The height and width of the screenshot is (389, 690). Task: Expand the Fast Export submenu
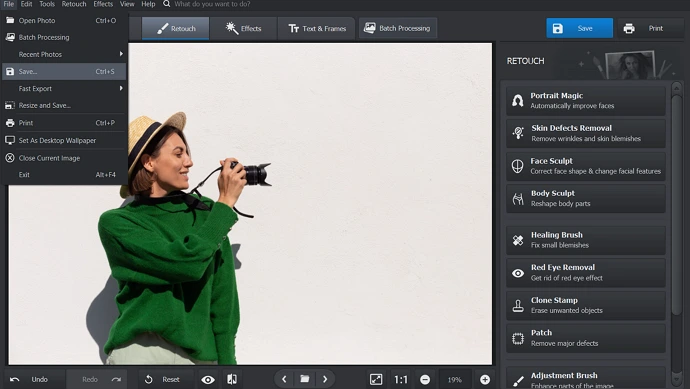tap(64, 88)
